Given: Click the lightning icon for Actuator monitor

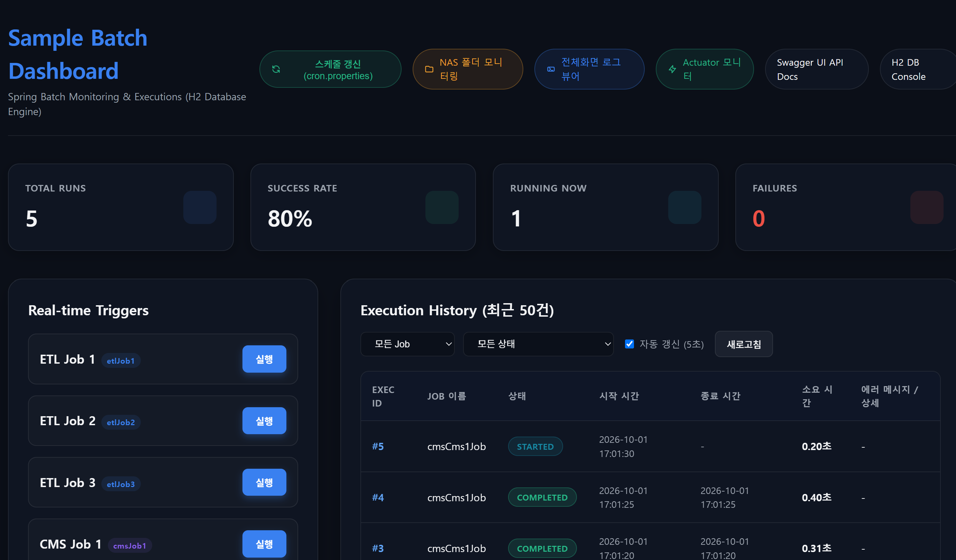Looking at the screenshot, I should pos(672,69).
